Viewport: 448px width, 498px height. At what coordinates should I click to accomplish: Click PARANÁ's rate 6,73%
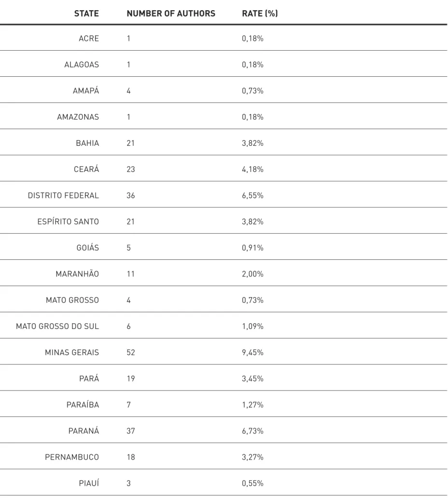[x=252, y=431]
